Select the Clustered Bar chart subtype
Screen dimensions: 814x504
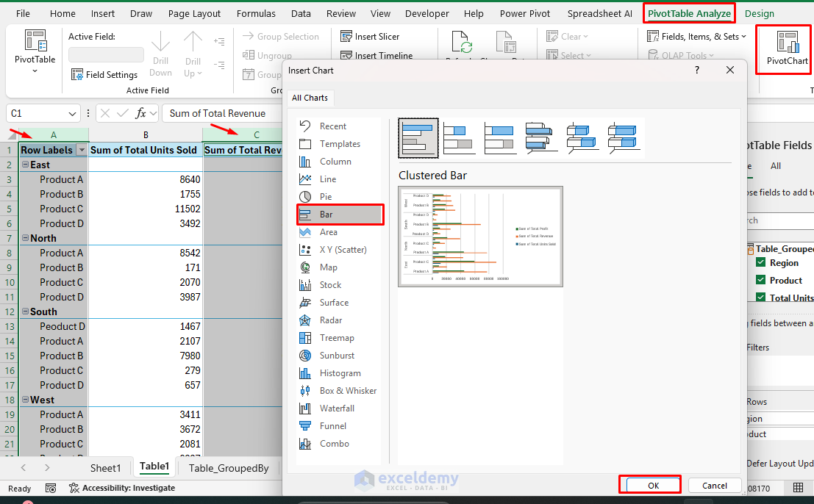pyautogui.click(x=418, y=138)
